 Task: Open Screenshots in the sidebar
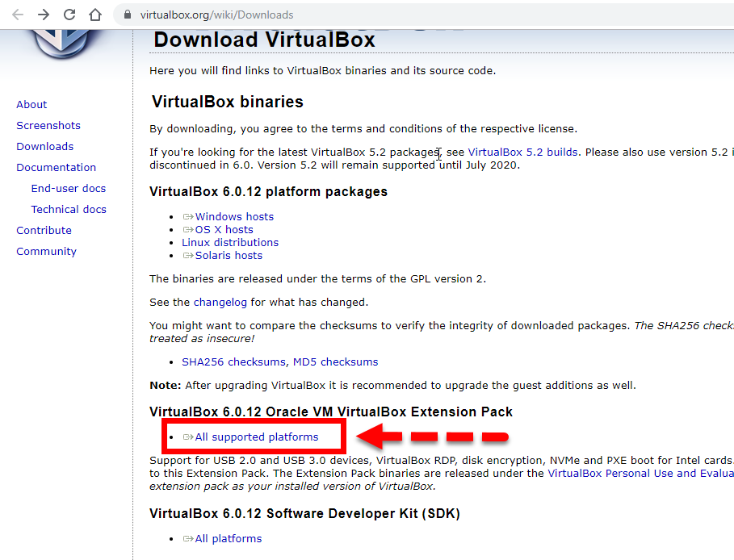48,125
